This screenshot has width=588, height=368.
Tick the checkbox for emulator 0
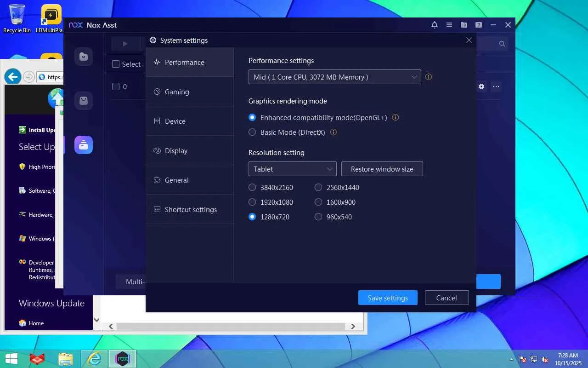[x=116, y=86]
